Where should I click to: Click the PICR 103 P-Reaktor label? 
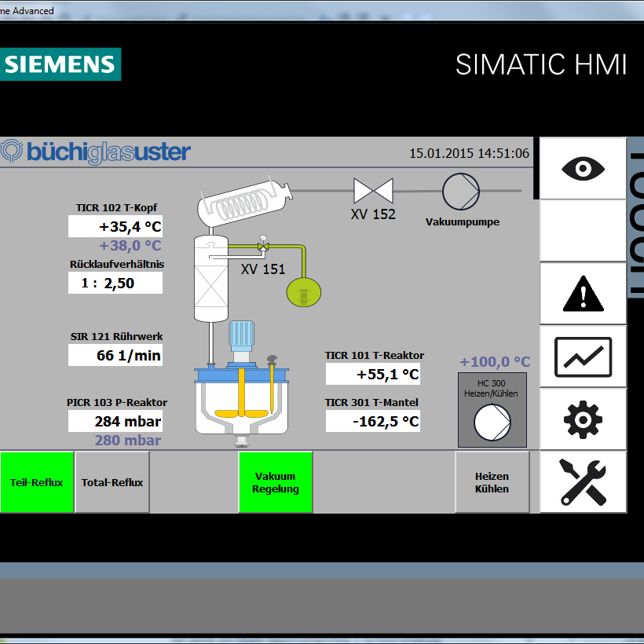pos(117,402)
